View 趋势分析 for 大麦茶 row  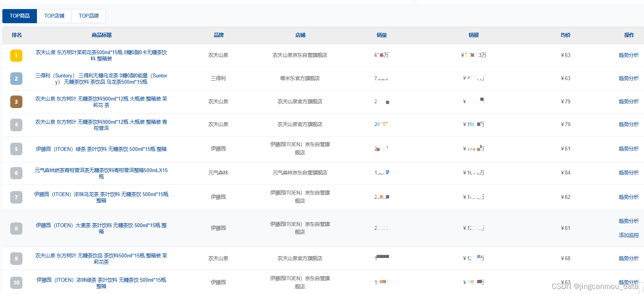pos(629,221)
